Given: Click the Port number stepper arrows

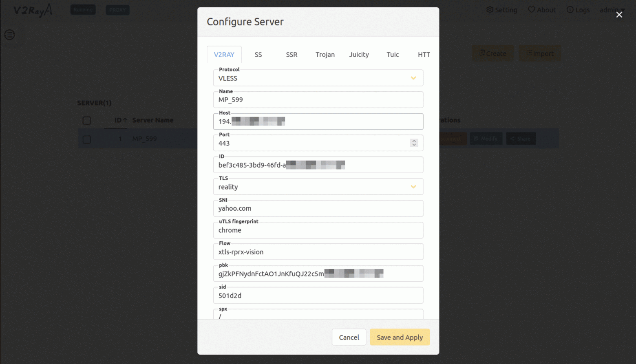Looking at the screenshot, I should pyautogui.click(x=414, y=143).
